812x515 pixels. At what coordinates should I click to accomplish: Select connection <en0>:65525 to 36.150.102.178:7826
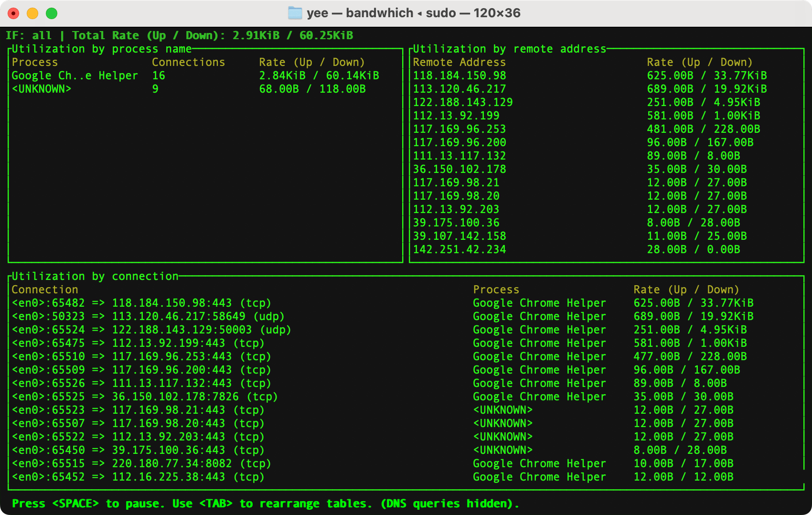coord(145,397)
